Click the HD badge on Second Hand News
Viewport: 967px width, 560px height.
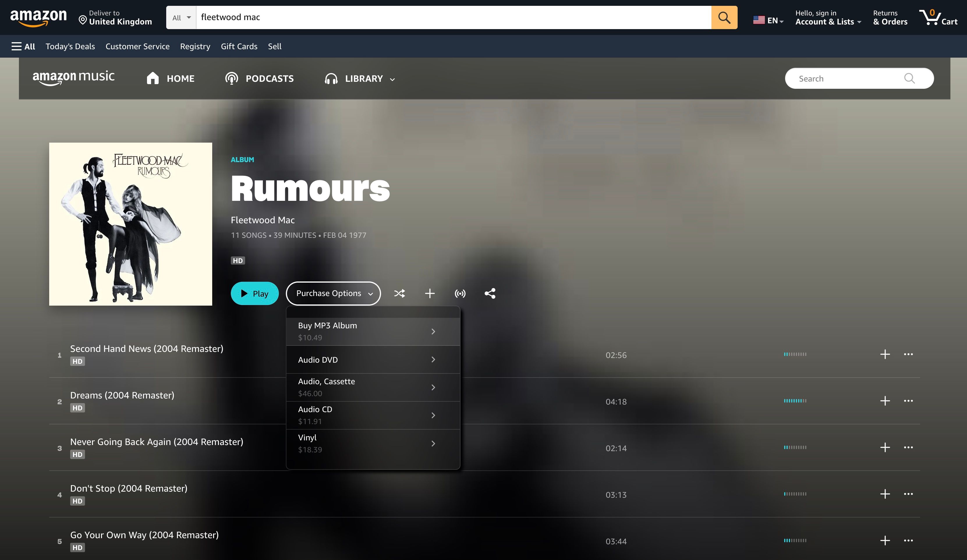coord(77,361)
